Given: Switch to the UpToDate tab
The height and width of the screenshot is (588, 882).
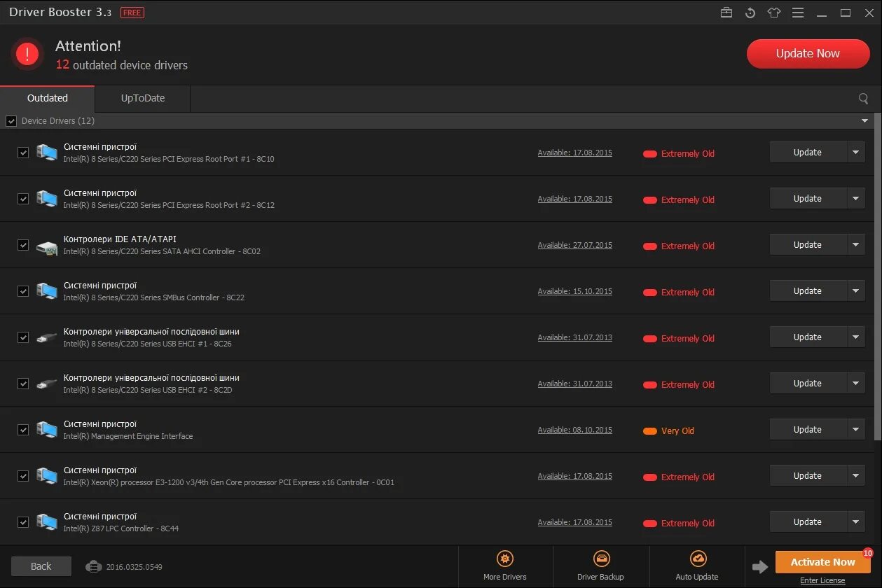Looking at the screenshot, I should click(143, 99).
